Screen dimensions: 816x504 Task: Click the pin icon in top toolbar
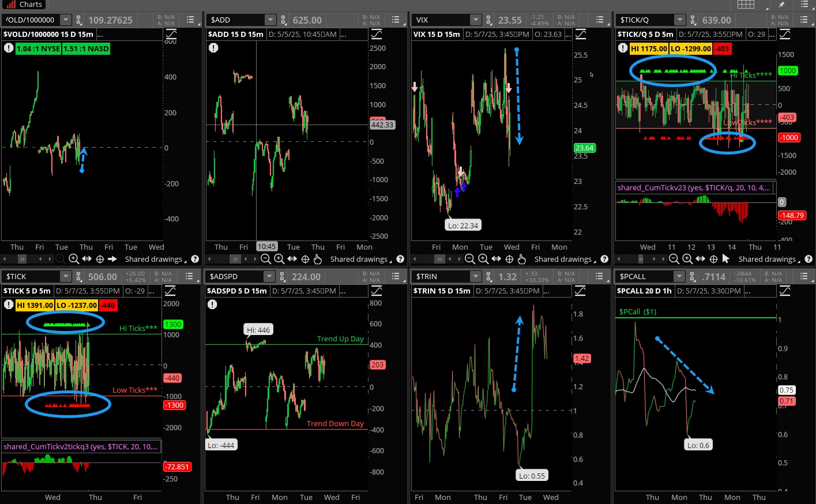(781, 5)
